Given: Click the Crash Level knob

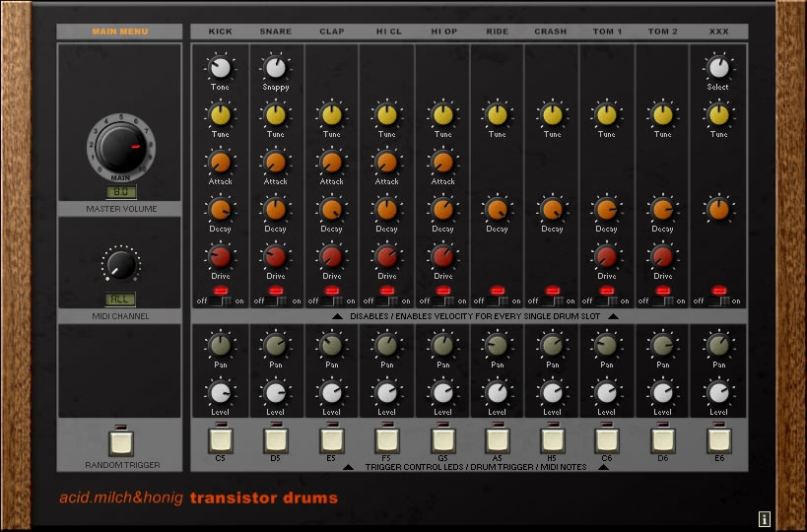Looking at the screenshot, I should coord(552,392).
